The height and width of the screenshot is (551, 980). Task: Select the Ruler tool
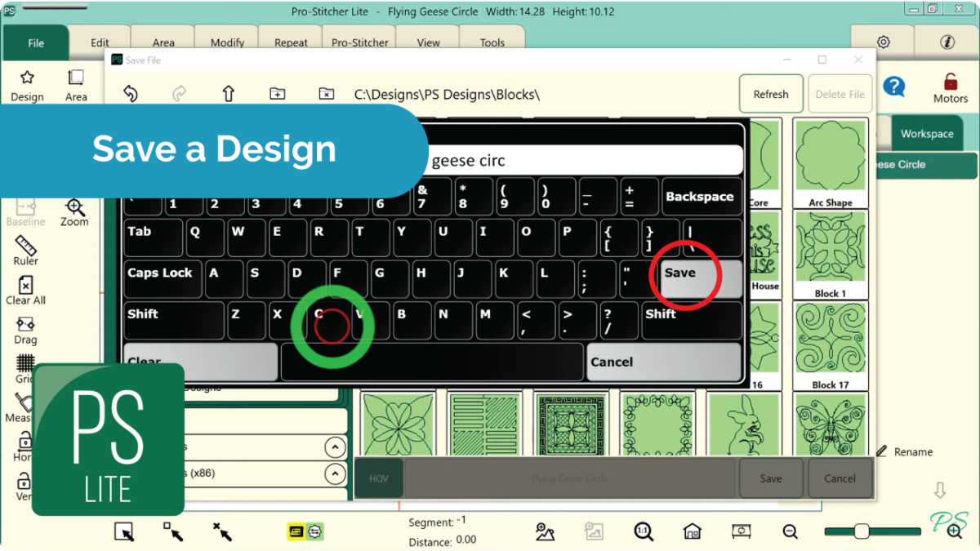pyautogui.click(x=25, y=245)
